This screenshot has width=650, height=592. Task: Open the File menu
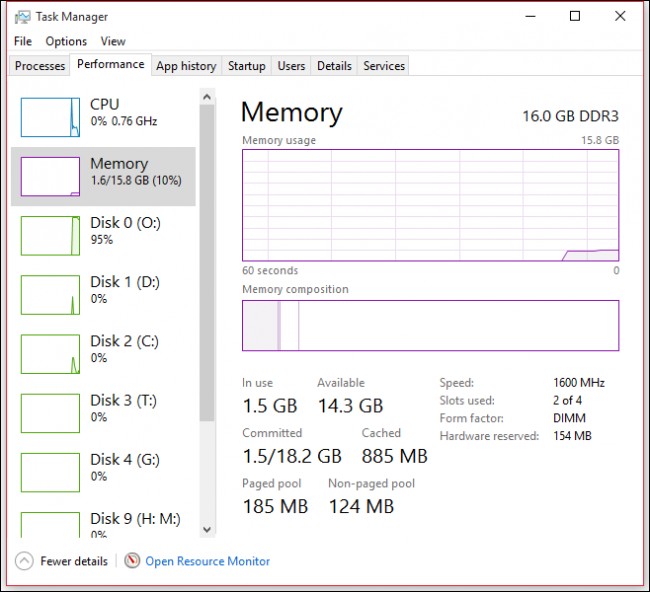pos(23,41)
